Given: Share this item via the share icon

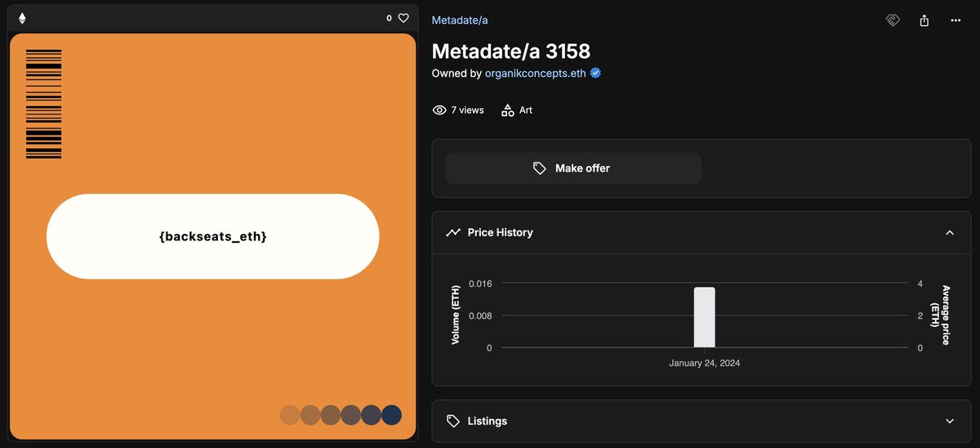Looking at the screenshot, I should (924, 20).
